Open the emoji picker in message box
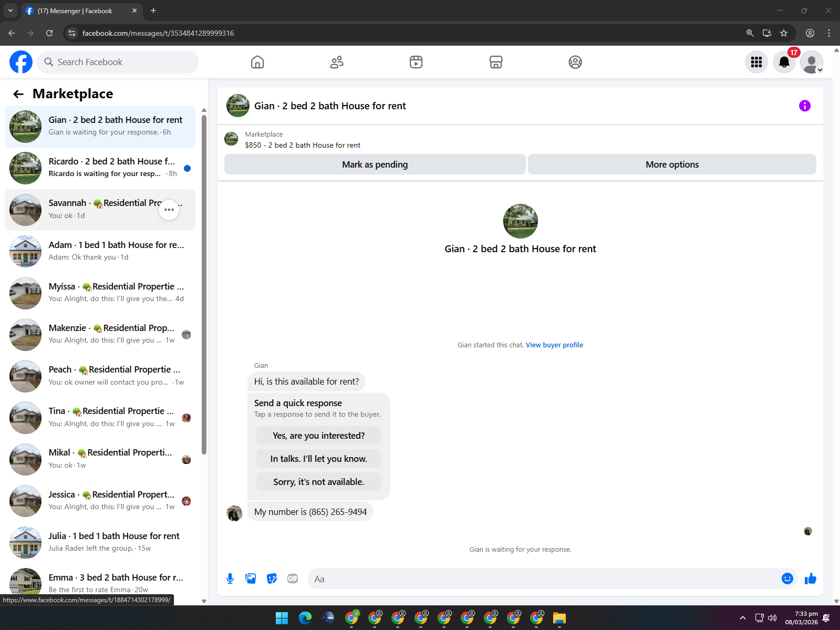Image resolution: width=840 pixels, height=630 pixels. click(787, 579)
